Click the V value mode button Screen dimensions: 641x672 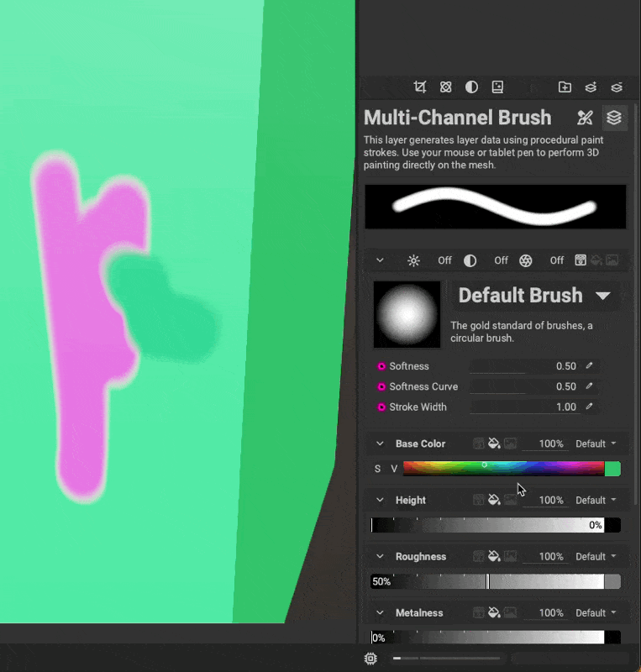[393, 469]
